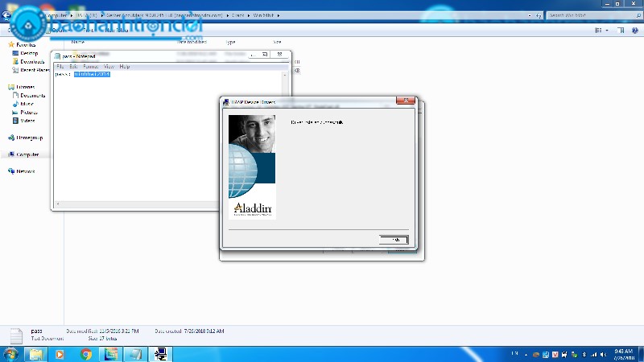Toggle the Explorer preview pane icon
The width and height of the screenshot is (644, 362).
(x=621, y=31)
